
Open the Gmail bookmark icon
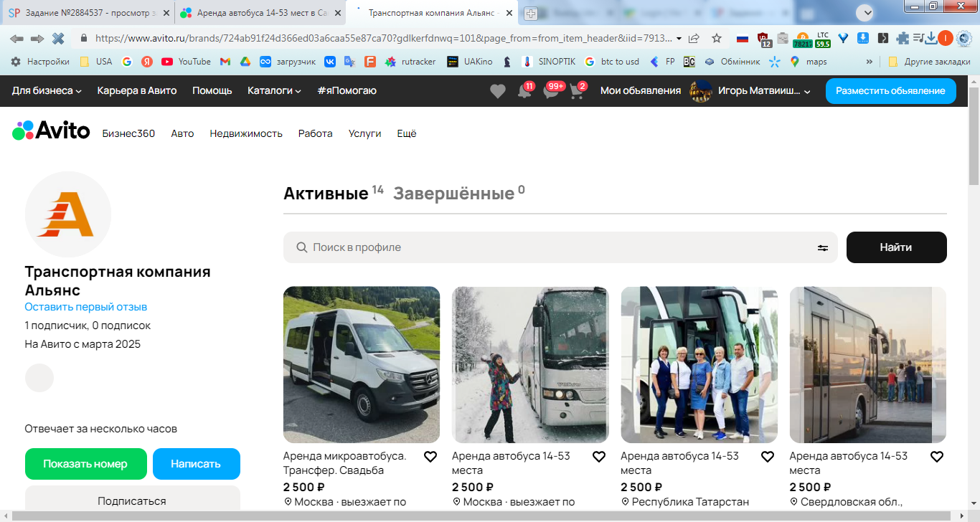[225, 62]
